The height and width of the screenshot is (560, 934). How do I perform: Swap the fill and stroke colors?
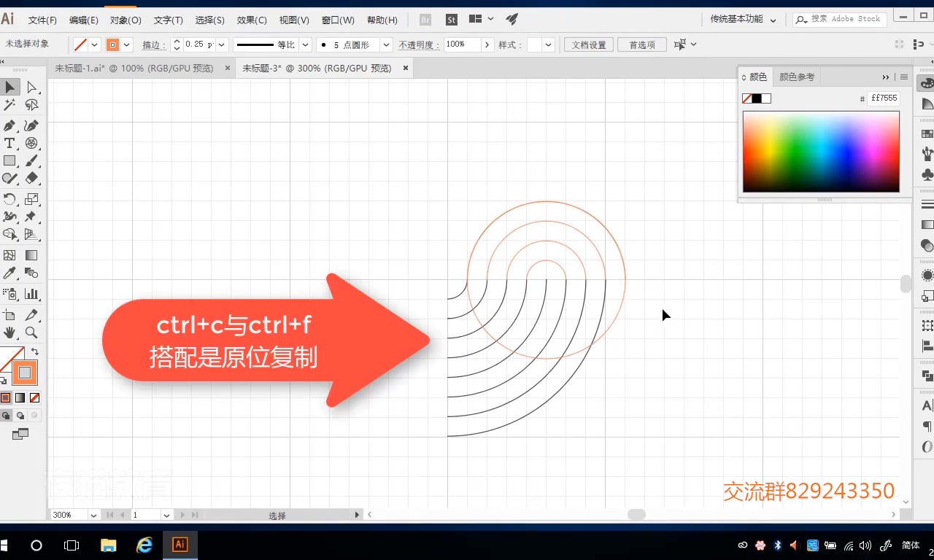click(34, 352)
